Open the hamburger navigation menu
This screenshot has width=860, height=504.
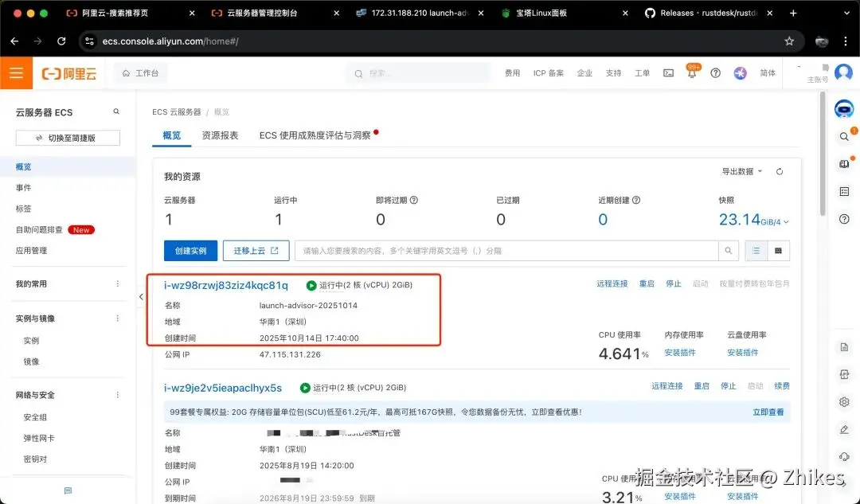(16, 73)
